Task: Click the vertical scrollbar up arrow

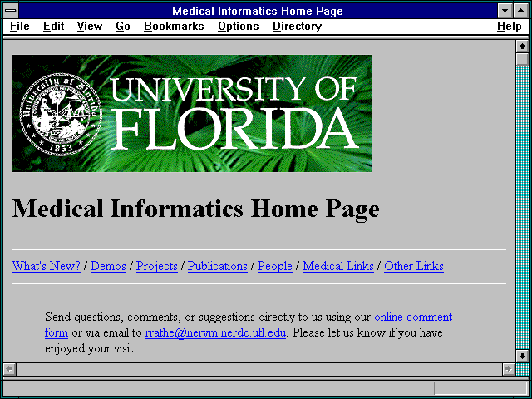Action: (522, 47)
